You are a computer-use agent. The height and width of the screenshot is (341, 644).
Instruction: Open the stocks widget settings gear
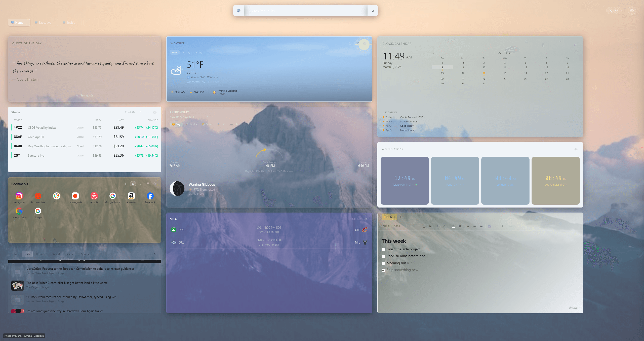pyautogui.click(x=154, y=112)
